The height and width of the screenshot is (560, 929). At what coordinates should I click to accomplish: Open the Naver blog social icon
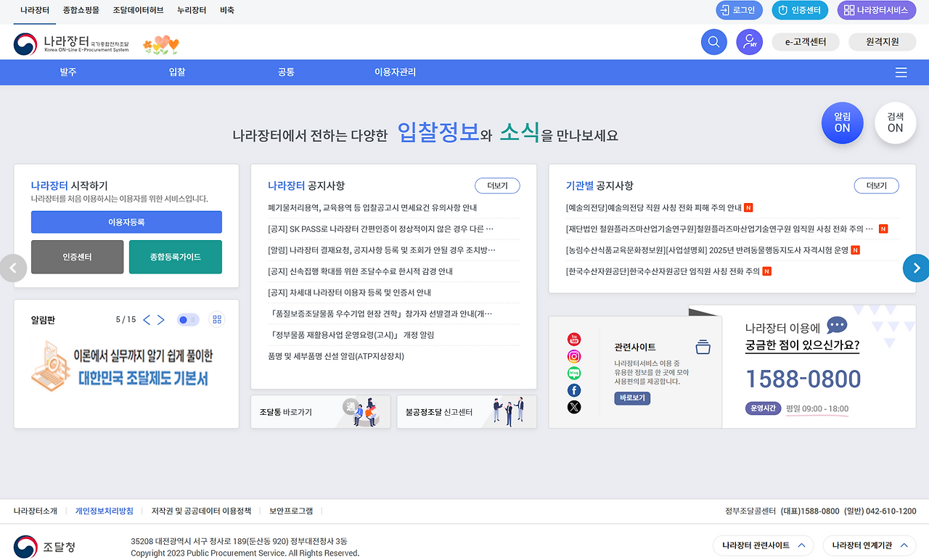click(x=574, y=373)
